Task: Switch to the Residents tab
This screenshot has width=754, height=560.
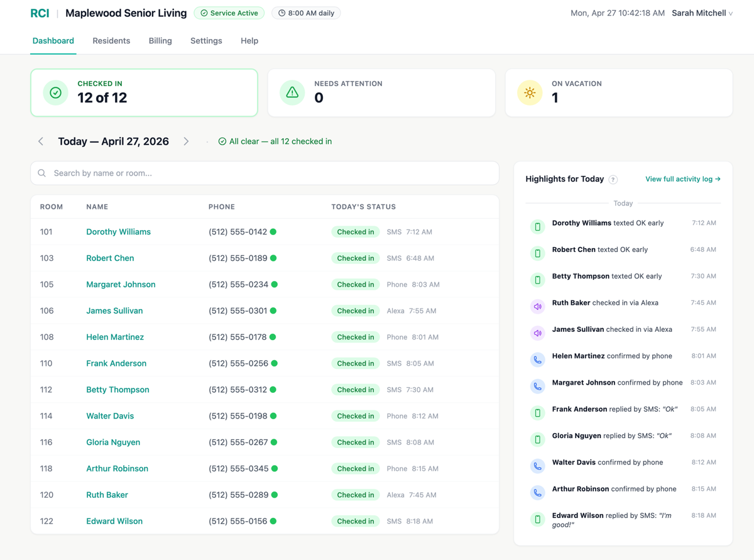Action: pyautogui.click(x=111, y=40)
